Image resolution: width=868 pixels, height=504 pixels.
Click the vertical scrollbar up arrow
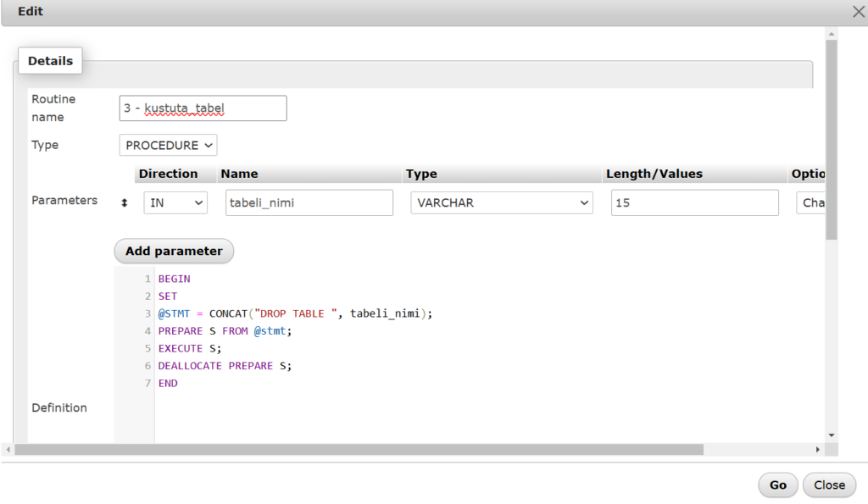[x=832, y=35]
